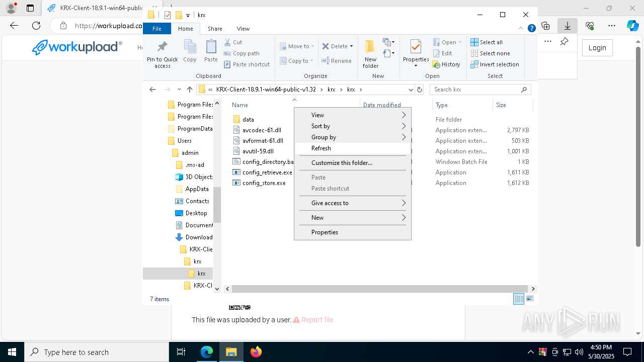Open recent locations dropdown arrow

pos(179,89)
